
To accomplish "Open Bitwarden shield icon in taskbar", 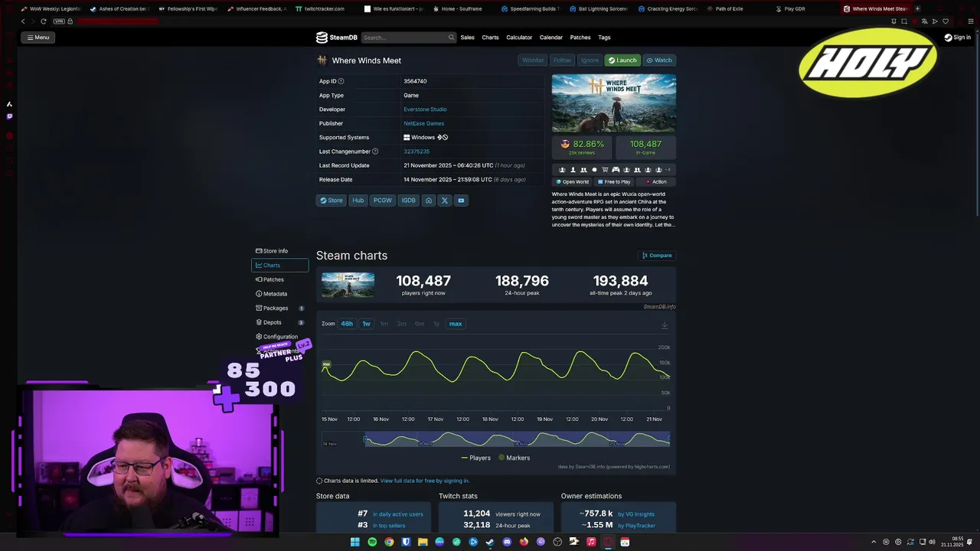I will click(406, 542).
